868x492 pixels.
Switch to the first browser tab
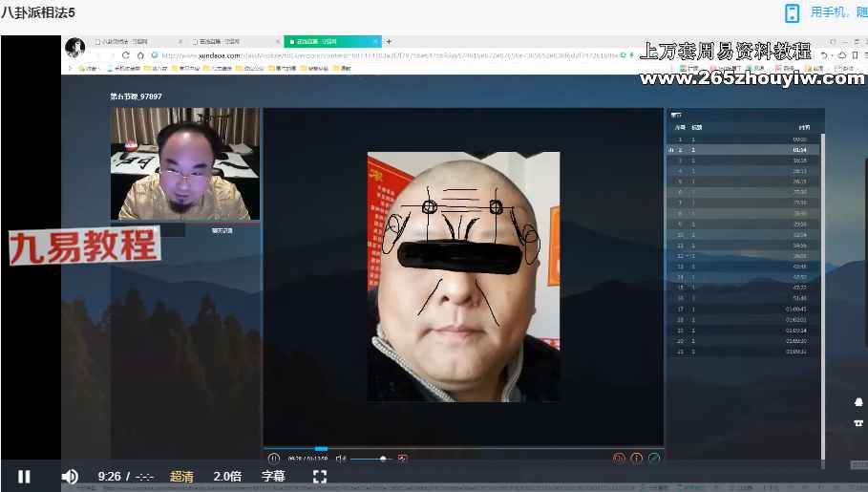coord(138,41)
